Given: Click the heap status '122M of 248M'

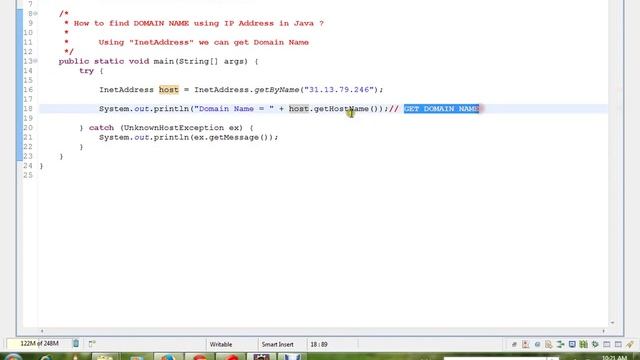Looking at the screenshot, I should click(x=39, y=344).
